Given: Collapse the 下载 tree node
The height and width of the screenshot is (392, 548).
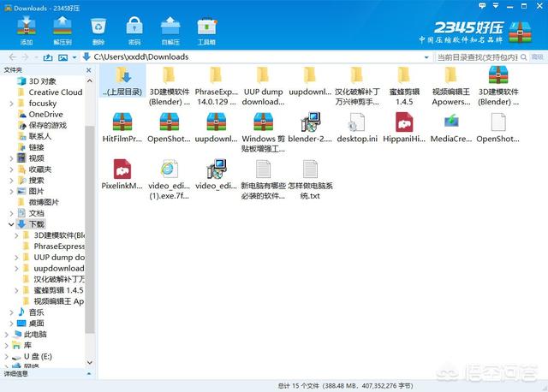Looking at the screenshot, I should (x=11, y=224).
